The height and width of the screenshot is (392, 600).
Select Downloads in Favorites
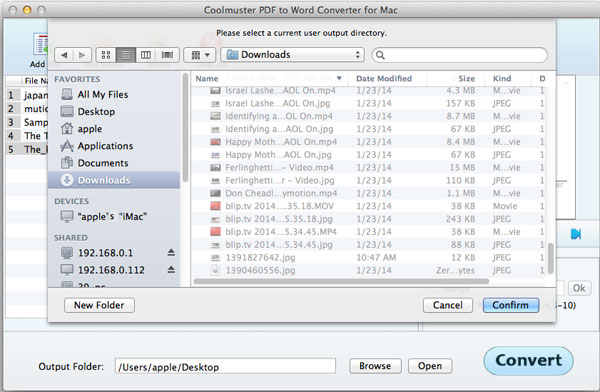pos(114,180)
